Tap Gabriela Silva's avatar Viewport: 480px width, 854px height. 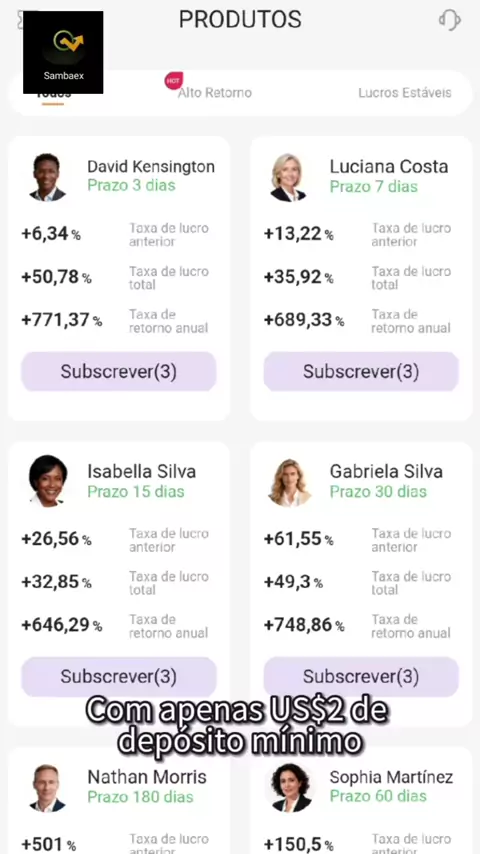(x=290, y=482)
